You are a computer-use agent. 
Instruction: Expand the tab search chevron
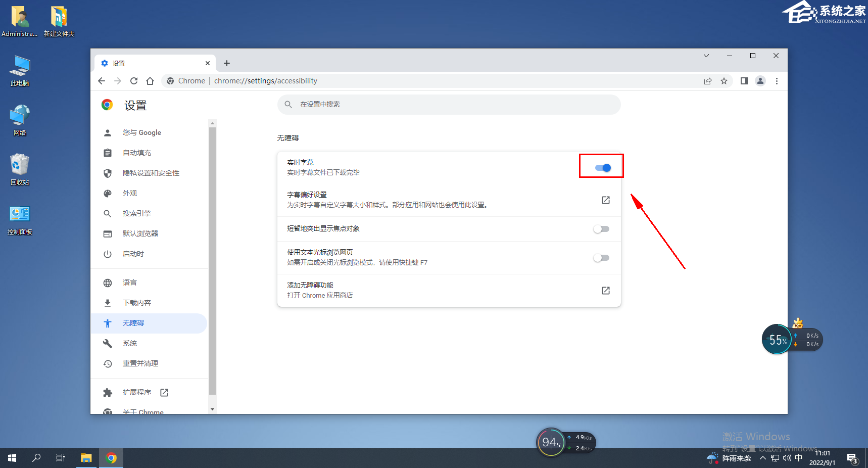point(706,56)
